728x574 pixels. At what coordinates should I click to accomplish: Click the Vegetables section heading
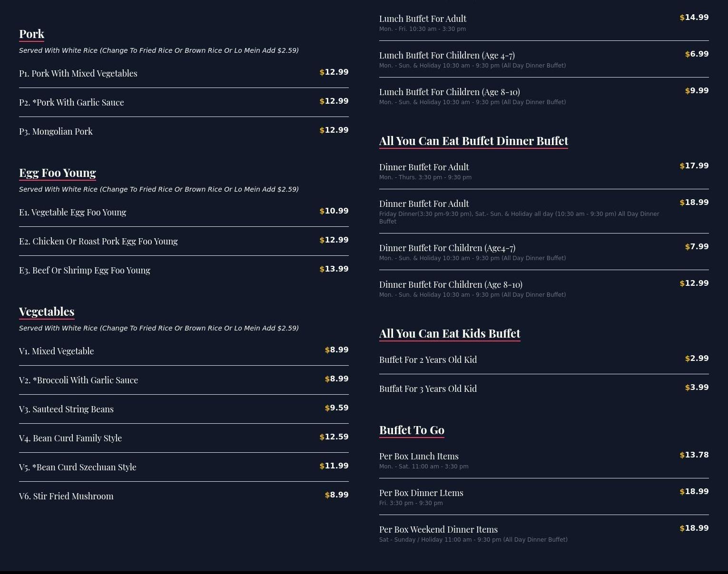47,311
